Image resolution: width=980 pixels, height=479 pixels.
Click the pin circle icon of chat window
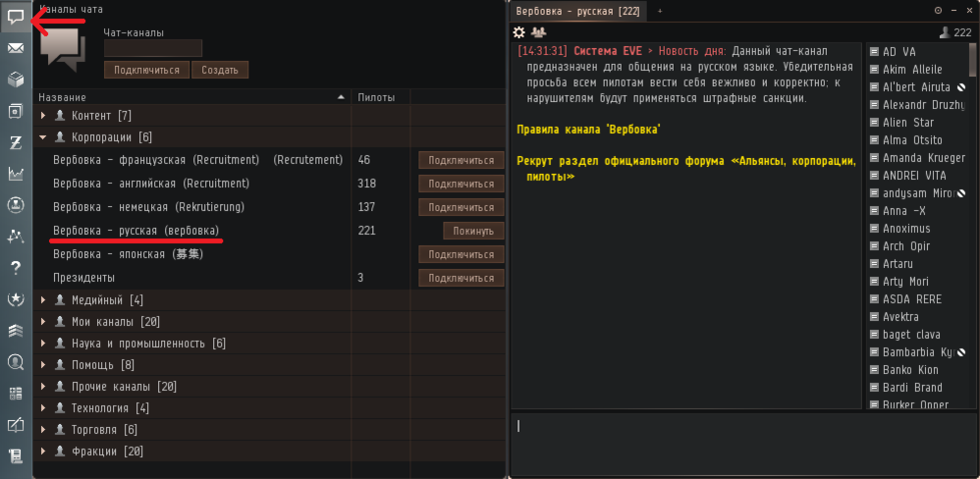[x=938, y=11]
